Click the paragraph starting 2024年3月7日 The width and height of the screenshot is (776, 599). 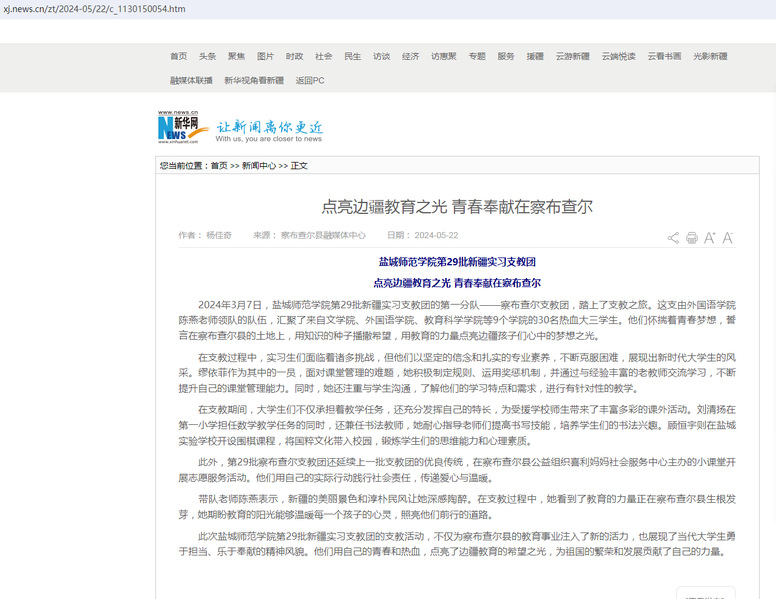[x=457, y=320]
